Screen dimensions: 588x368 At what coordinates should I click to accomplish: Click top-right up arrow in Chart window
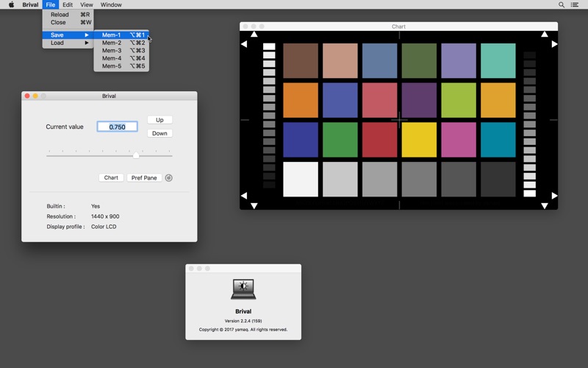tap(545, 35)
